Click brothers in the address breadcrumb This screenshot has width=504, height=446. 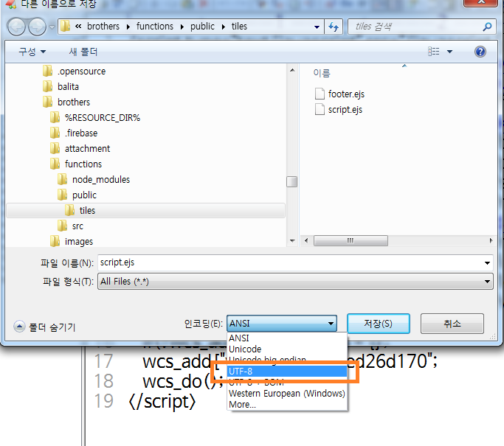[x=103, y=27]
